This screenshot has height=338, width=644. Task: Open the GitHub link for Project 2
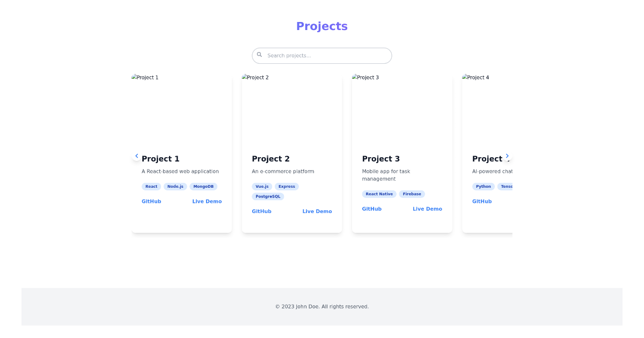(x=261, y=211)
